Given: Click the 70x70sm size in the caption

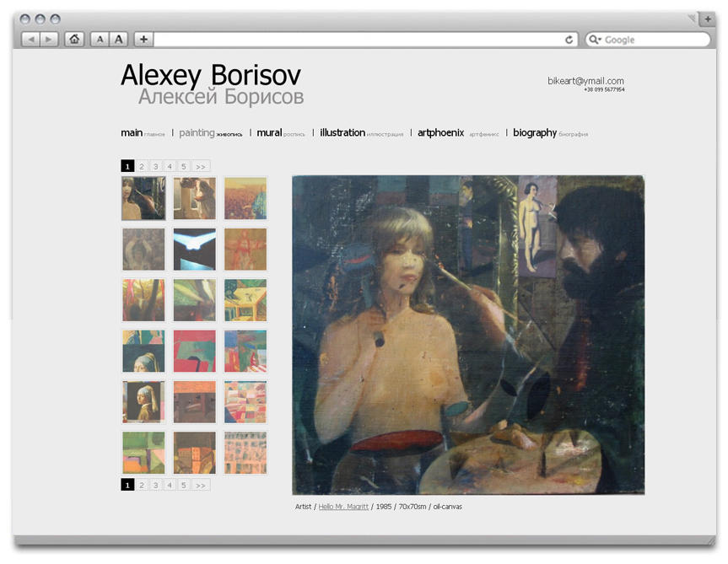Looking at the screenshot, I should 413,507.
